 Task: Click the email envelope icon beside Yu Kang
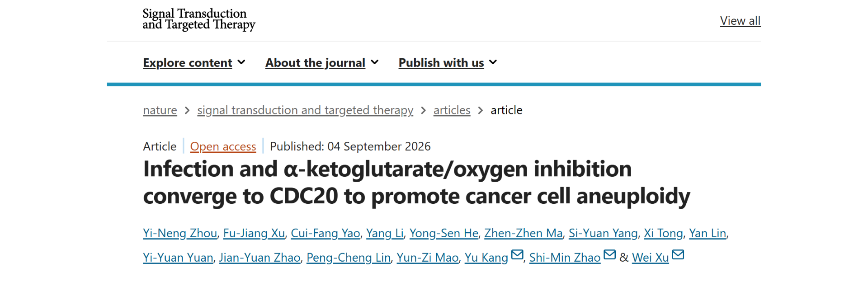point(517,255)
